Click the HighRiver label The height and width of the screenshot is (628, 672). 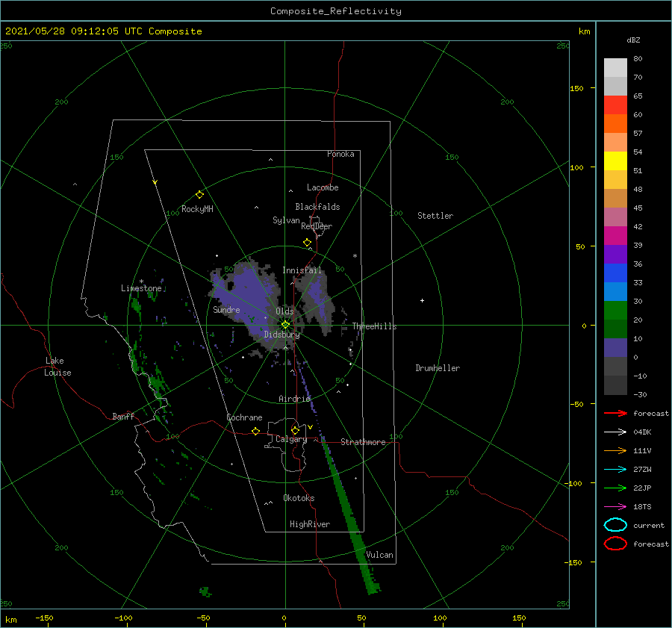(x=310, y=524)
